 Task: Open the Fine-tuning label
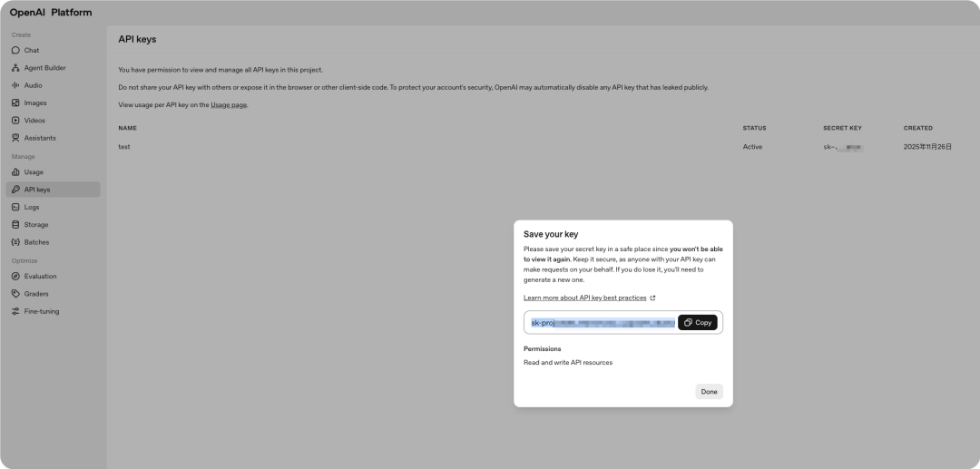42,312
